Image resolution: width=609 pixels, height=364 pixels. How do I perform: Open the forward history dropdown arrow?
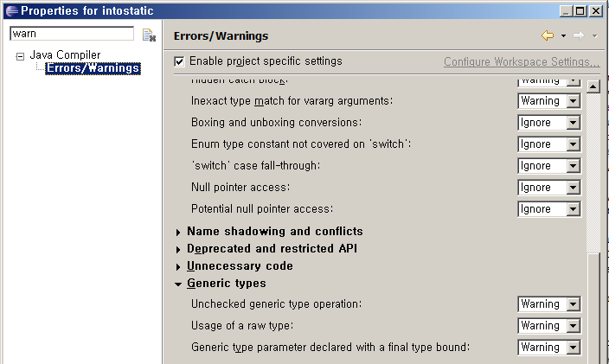(x=594, y=36)
